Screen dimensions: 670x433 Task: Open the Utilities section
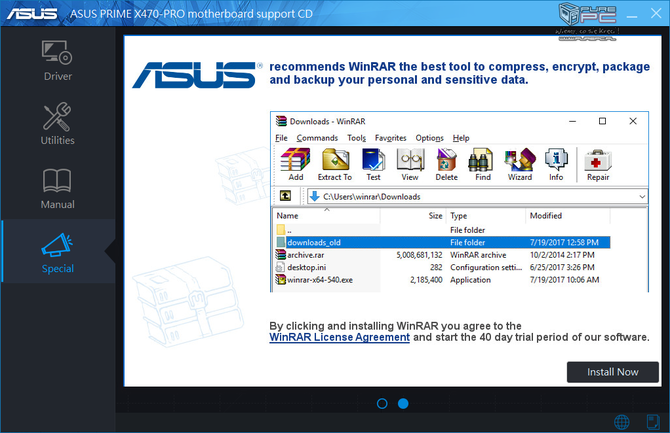pos(58,124)
